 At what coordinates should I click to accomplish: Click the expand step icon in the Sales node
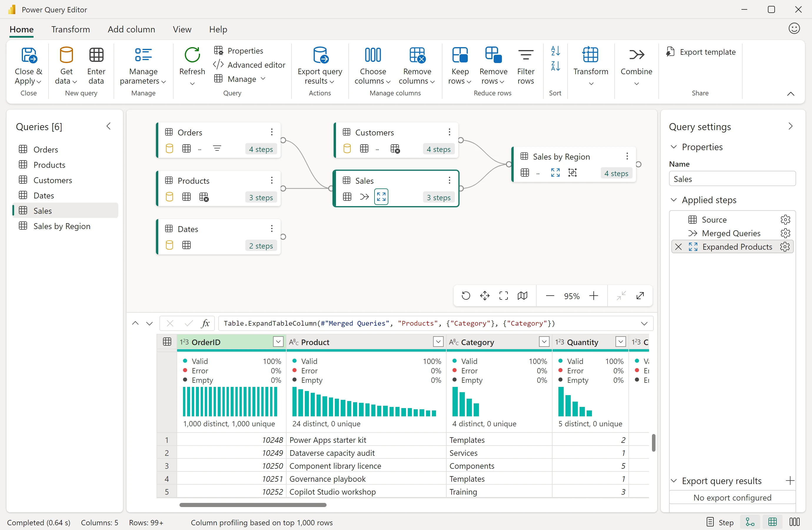(381, 197)
